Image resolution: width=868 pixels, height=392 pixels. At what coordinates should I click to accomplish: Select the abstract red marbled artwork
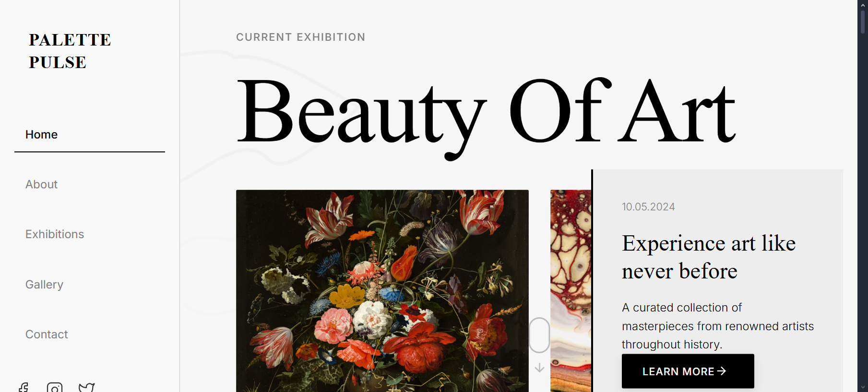pyautogui.click(x=571, y=290)
